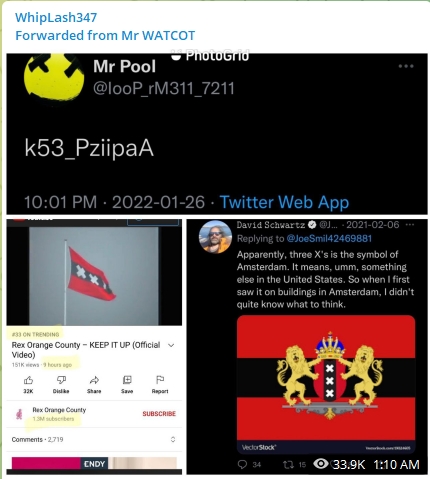Retweet David Schwartz's tweet

[x=288, y=464]
